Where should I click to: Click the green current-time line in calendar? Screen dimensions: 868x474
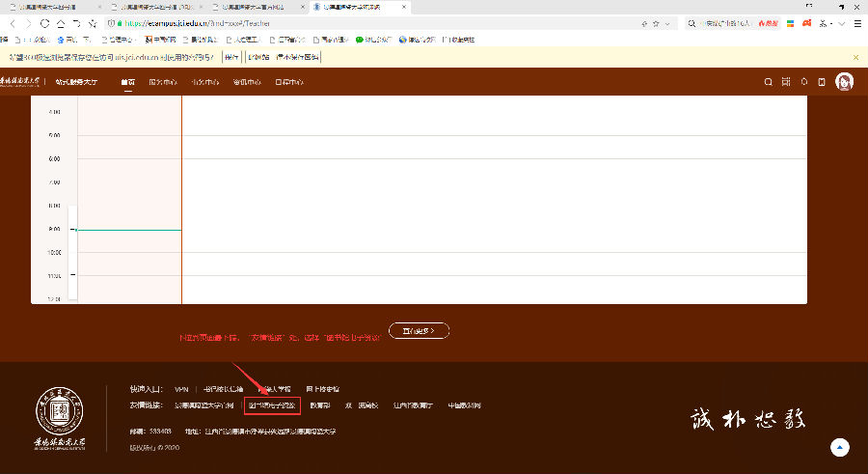click(x=129, y=230)
